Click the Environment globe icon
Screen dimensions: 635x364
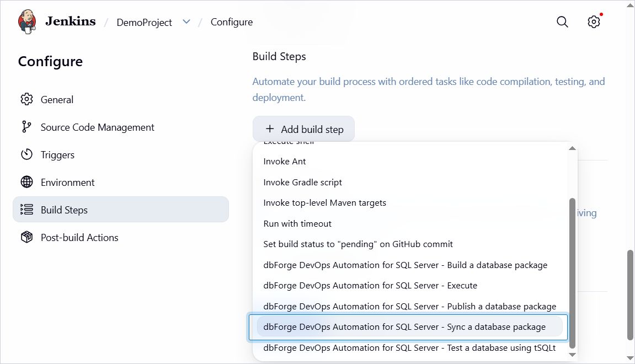[26, 182]
